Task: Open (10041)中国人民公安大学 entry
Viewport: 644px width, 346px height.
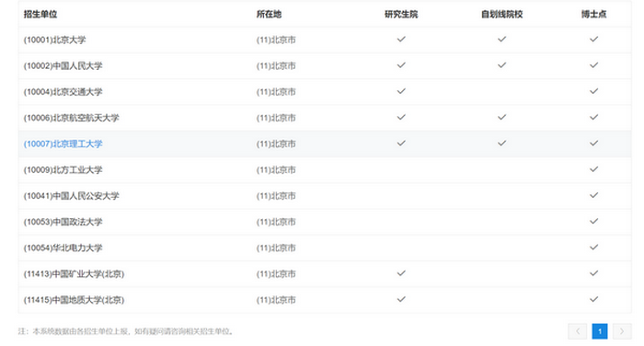Action: 71,196
